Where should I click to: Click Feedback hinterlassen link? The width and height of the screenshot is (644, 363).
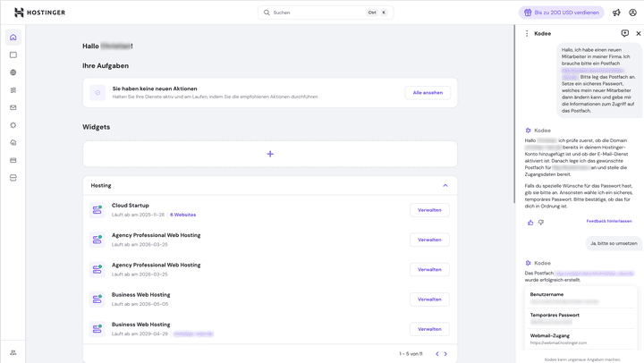coord(608,221)
